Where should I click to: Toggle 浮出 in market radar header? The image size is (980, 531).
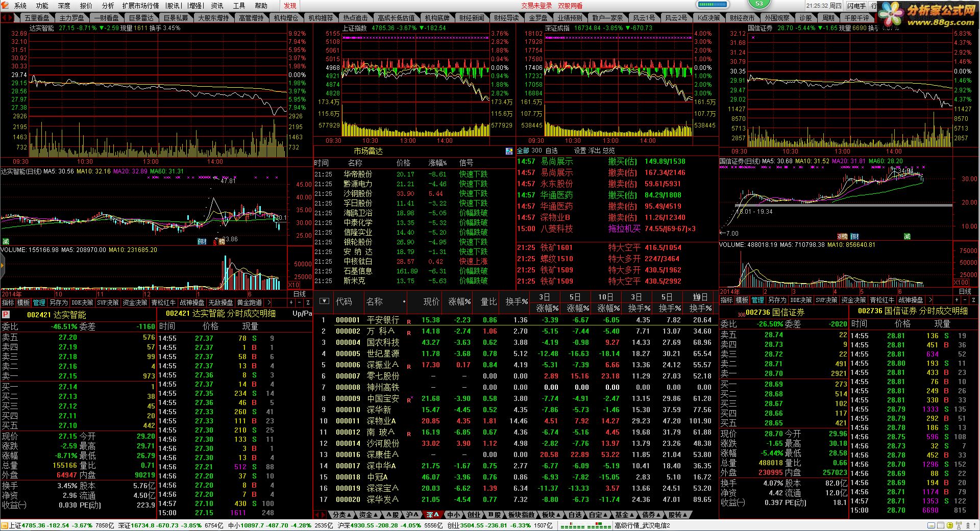[595, 151]
